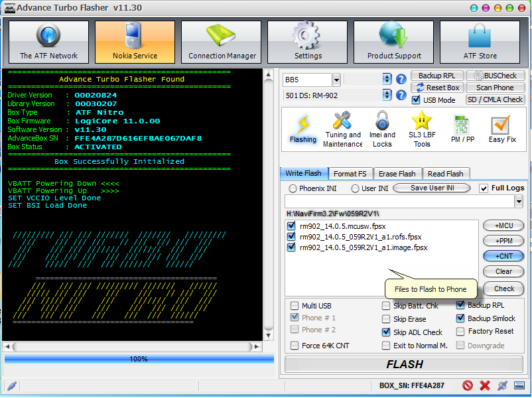Click the Backup RPL button at top
This screenshot has width=532, height=398.
[437, 76]
